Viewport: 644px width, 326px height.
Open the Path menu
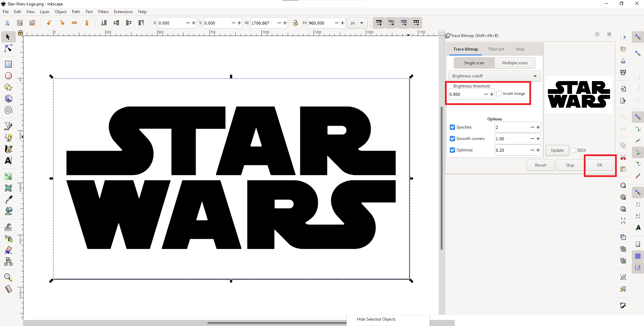tap(76, 12)
